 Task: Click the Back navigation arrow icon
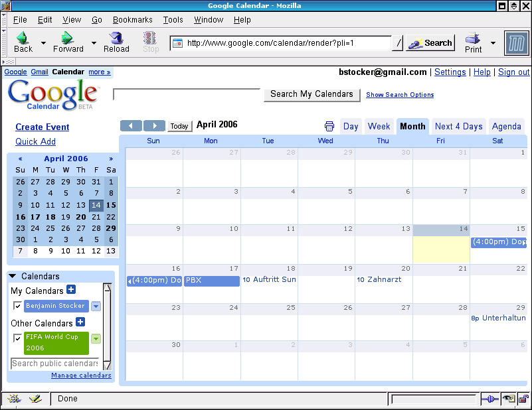pyautogui.click(x=23, y=38)
